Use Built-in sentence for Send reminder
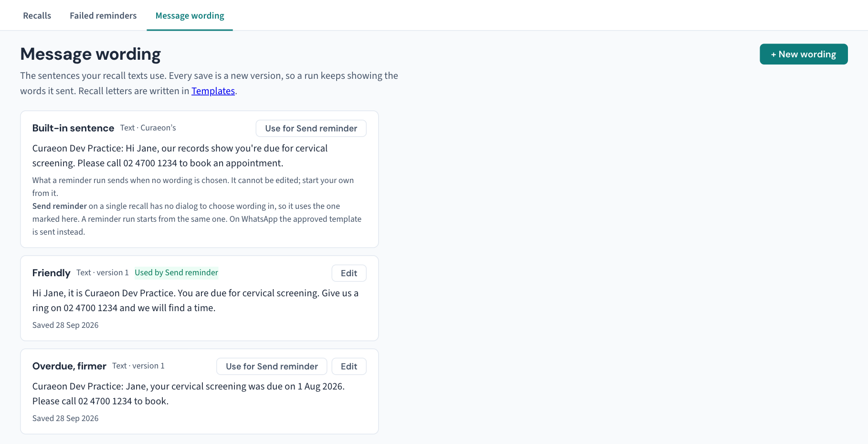Screen dimensions: 868x444 (x=311, y=128)
